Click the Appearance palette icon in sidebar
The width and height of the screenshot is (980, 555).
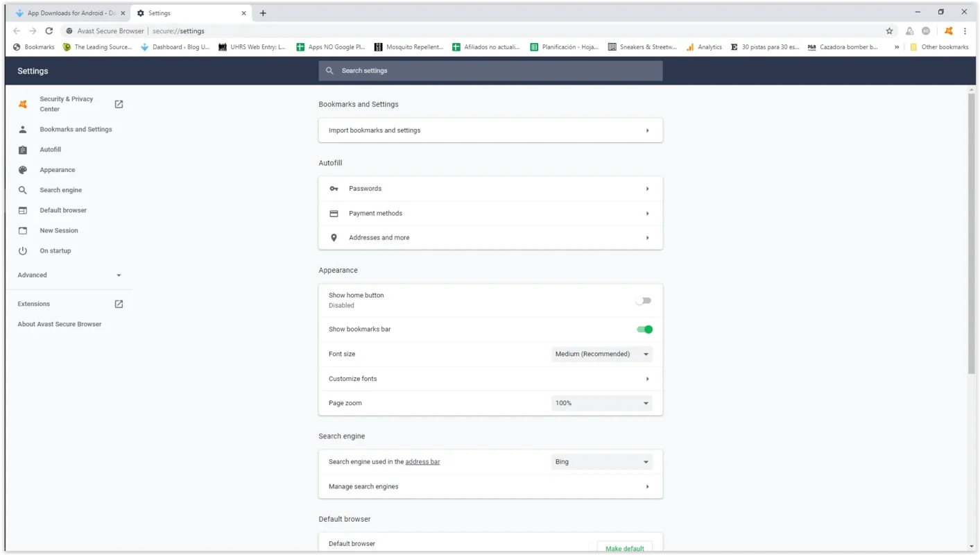click(23, 169)
